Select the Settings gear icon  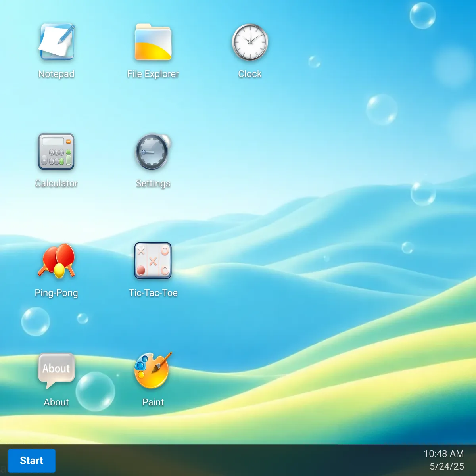pos(153,152)
